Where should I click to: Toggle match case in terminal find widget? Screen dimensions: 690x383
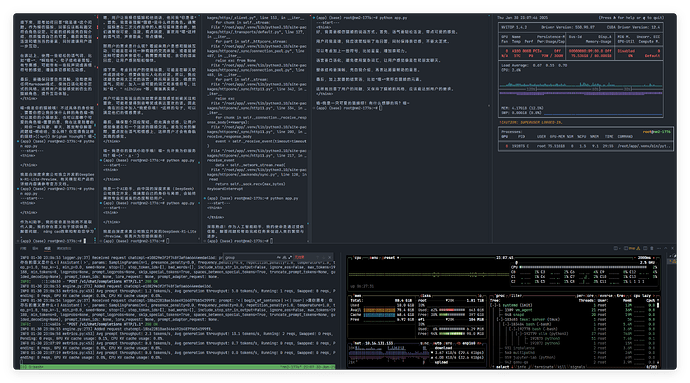(x=279, y=258)
